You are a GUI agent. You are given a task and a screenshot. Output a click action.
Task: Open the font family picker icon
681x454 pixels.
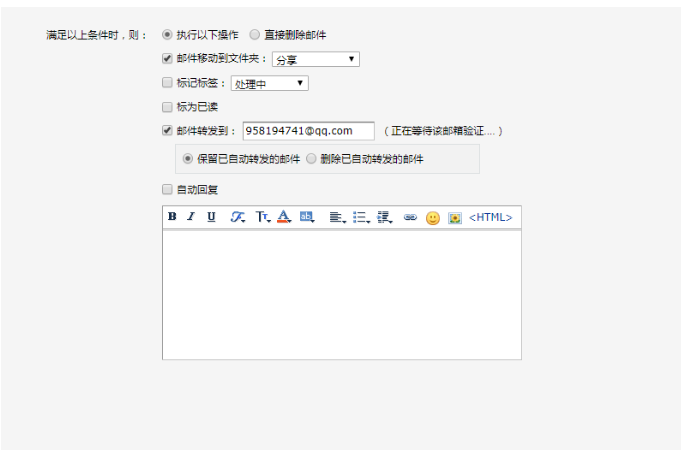pyautogui.click(x=238, y=217)
